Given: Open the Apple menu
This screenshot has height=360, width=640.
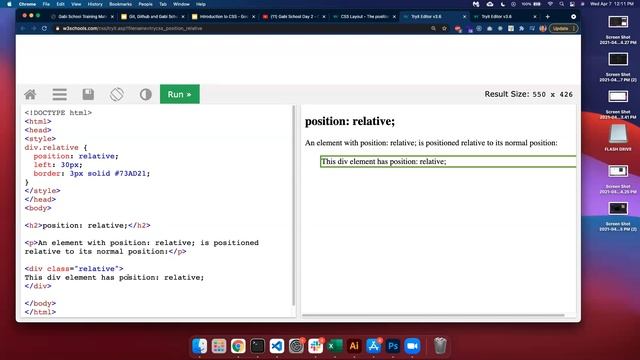Looking at the screenshot, I should (x=9, y=4).
